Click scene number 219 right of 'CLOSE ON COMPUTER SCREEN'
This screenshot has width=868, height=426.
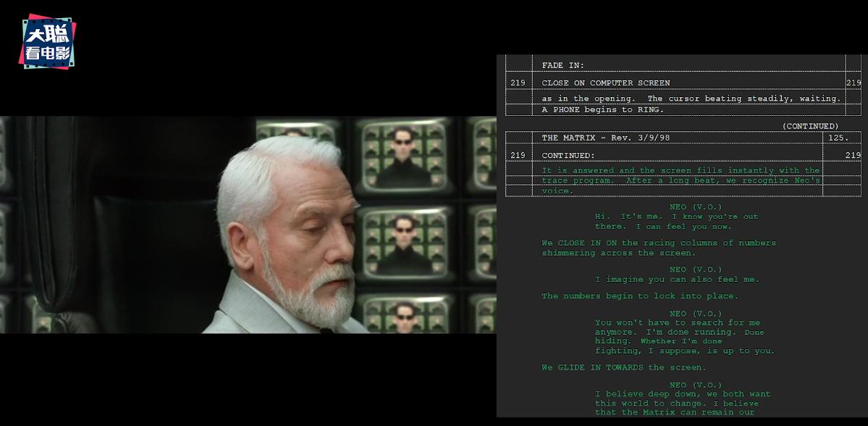tap(854, 83)
